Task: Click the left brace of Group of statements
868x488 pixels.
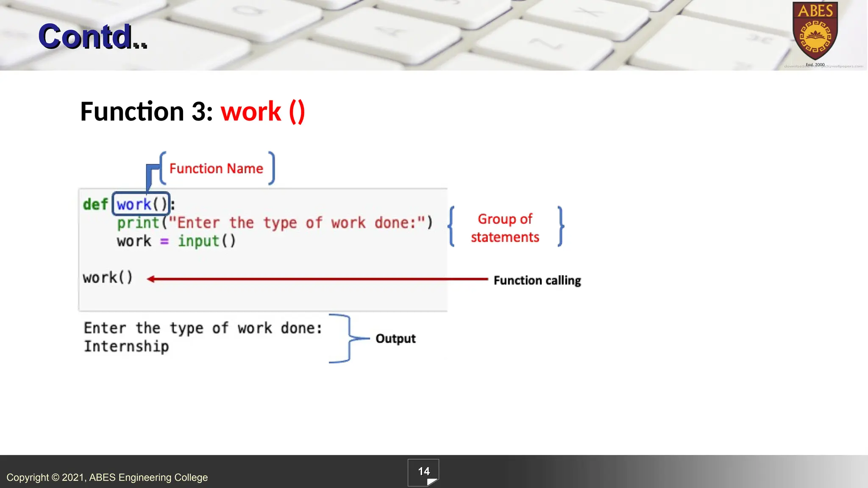Action: coord(452,226)
